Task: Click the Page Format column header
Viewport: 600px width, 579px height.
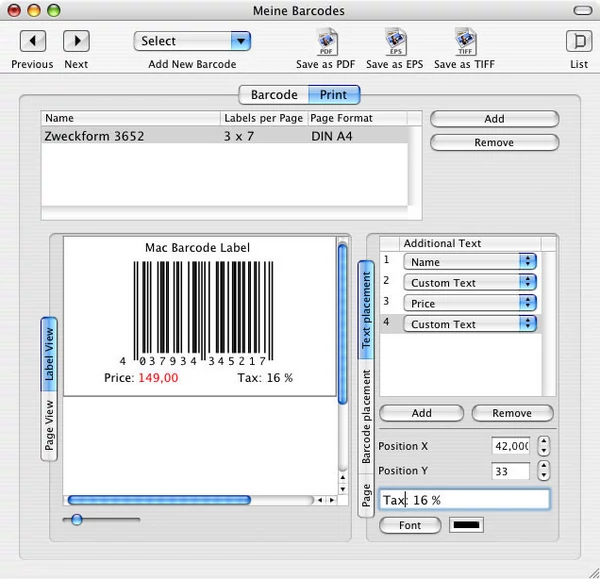Action: (x=357, y=118)
